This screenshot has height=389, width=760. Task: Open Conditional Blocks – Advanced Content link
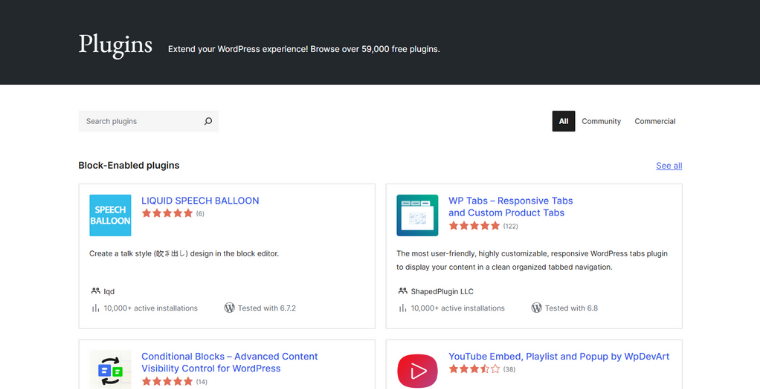point(229,362)
